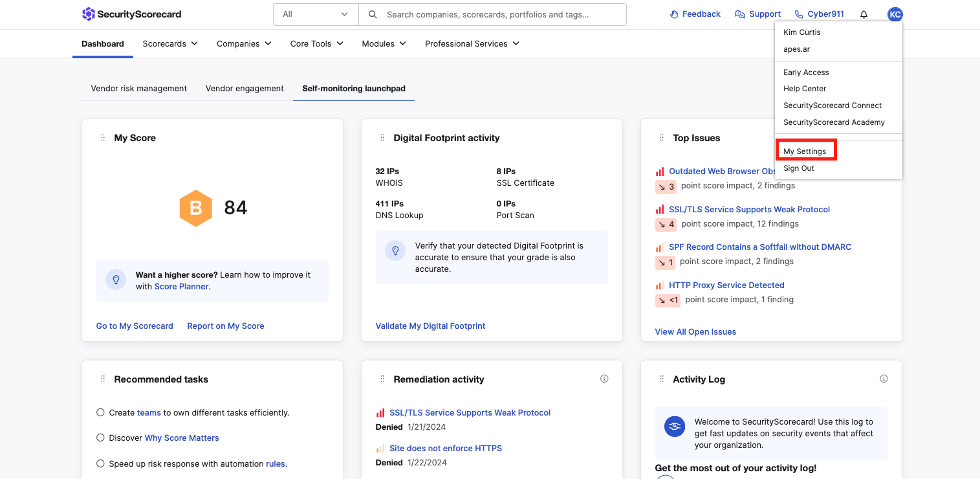
Task: Expand the Professional Services menu
Action: coord(472,43)
